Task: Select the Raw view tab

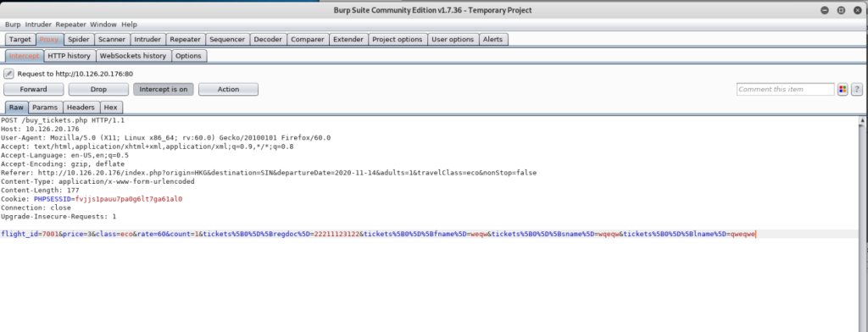Action: point(16,108)
